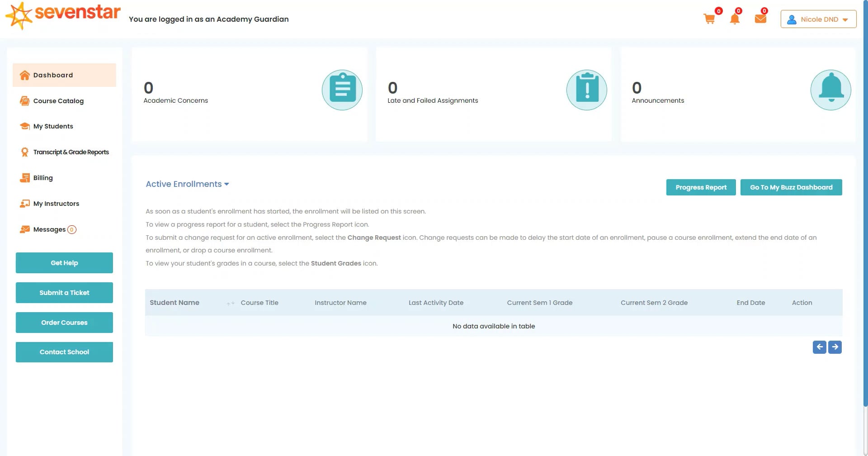Click the Progress Report button

coord(700,187)
